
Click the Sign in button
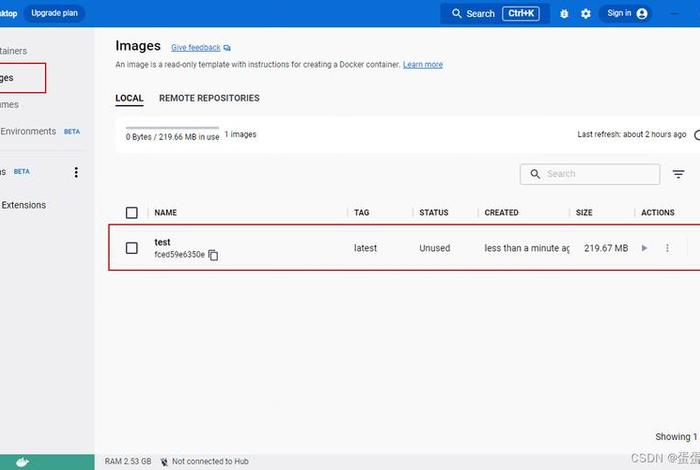click(x=626, y=13)
